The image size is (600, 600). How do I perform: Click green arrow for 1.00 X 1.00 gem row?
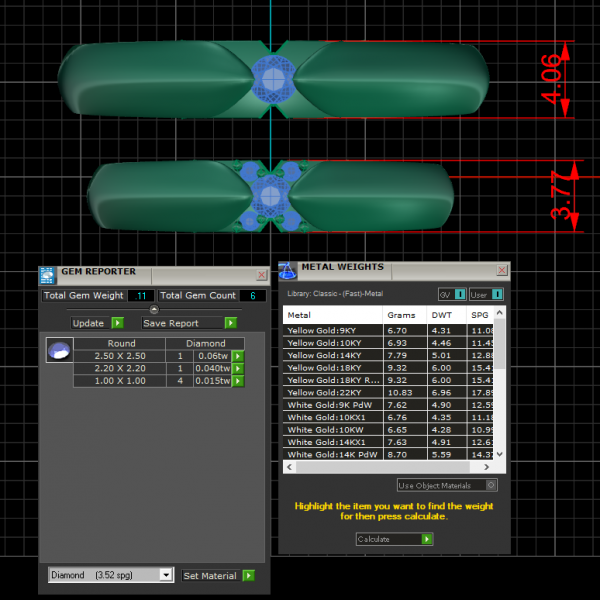coord(238,381)
